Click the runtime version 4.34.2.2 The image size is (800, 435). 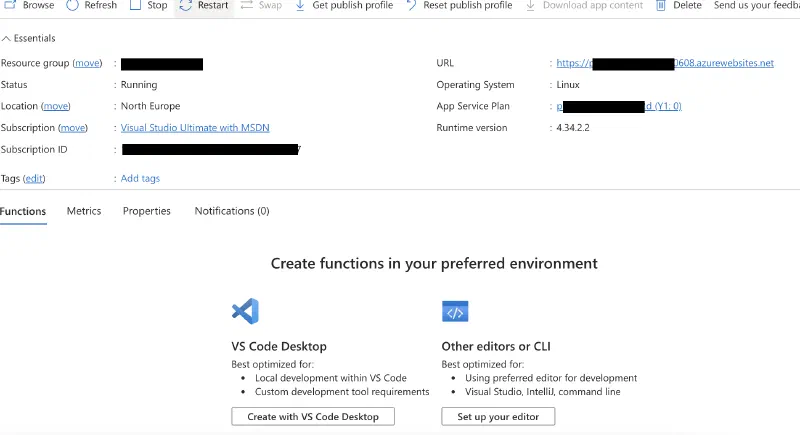coord(573,128)
